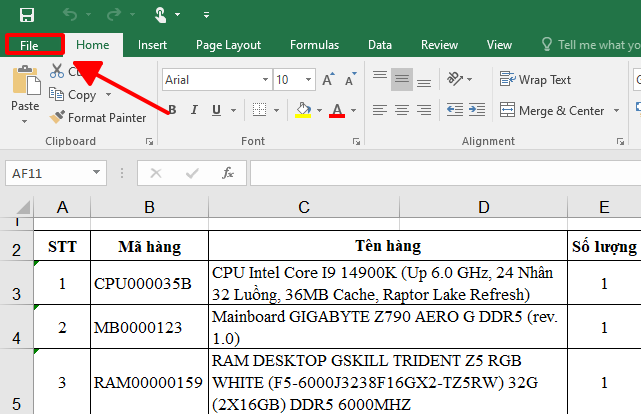Viewport: 641px width, 414px height.
Task: Toggle Middle Align icon
Action: click(x=402, y=79)
